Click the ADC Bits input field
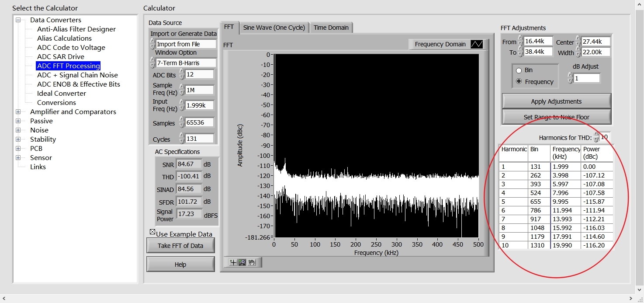The width and height of the screenshot is (644, 303). click(x=200, y=75)
